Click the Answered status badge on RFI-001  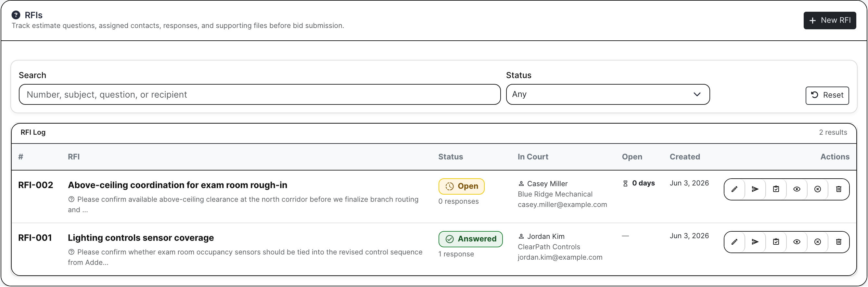click(470, 239)
